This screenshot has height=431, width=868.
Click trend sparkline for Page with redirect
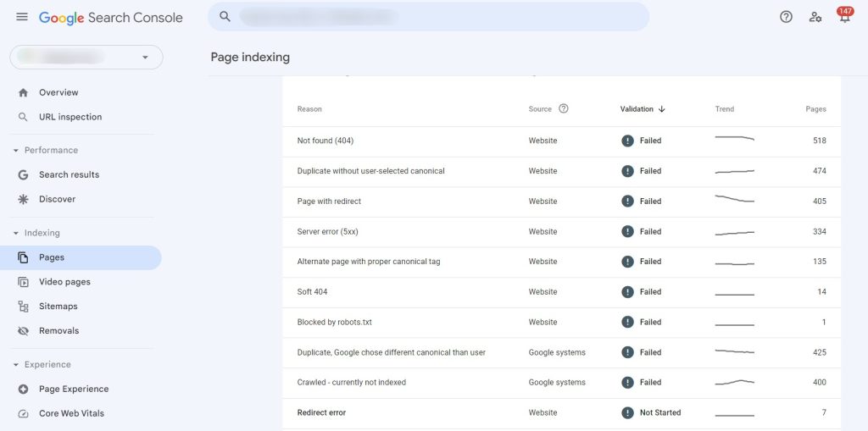point(735,199)
